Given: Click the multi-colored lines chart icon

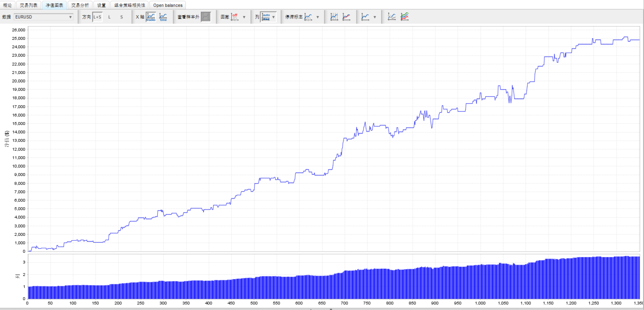Looking at the screenshot, I should pyautogui.click(x=404, y=17).
